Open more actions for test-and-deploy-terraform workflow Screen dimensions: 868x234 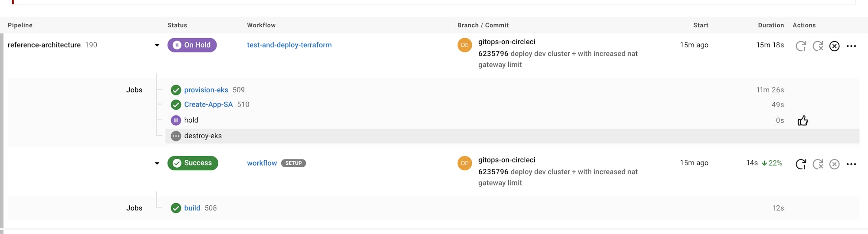coord(851,46)
